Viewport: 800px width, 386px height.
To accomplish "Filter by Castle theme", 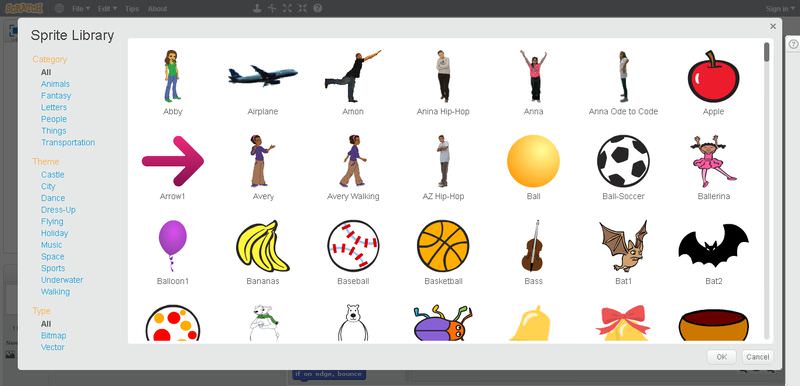I will click(53, 175).
